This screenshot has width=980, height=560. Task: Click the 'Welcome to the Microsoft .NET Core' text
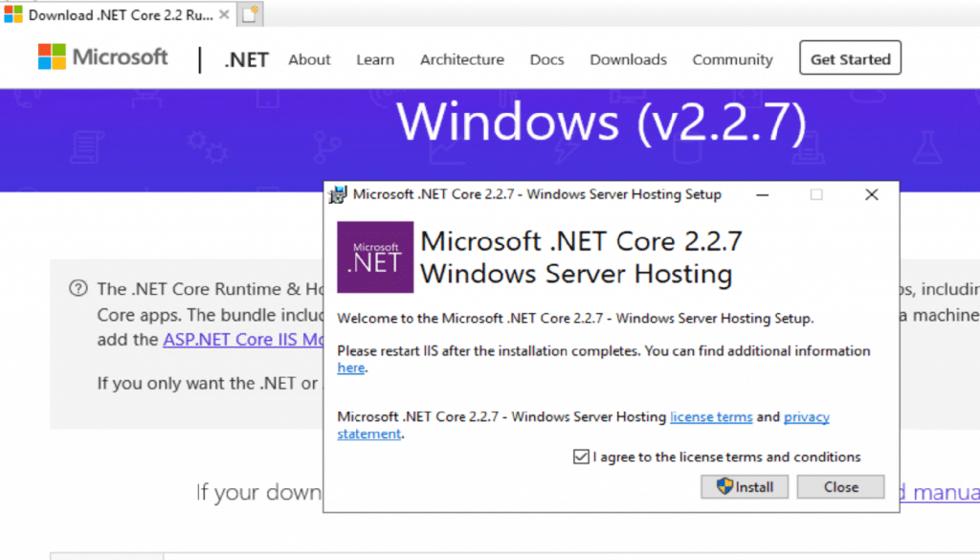tap(575, 318)
